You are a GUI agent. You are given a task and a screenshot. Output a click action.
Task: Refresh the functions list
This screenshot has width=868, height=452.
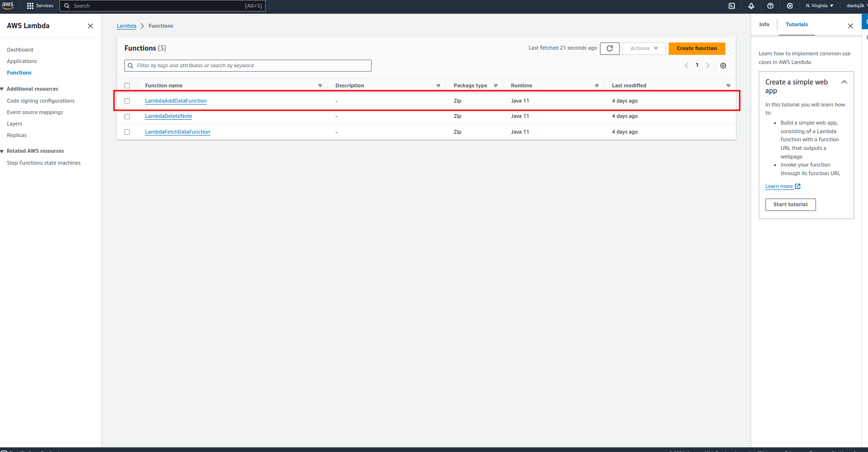point(610,48)
